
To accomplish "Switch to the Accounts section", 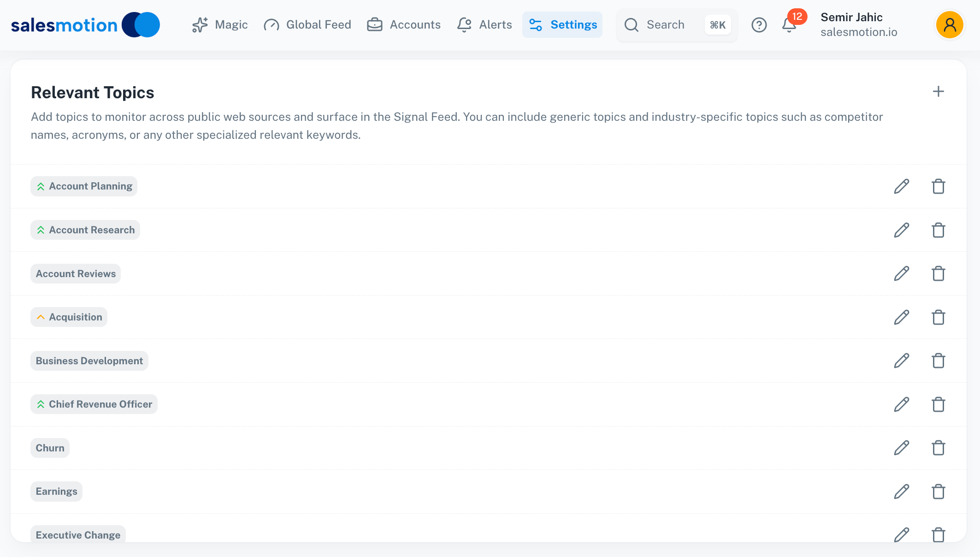I will tap(404, 25).
